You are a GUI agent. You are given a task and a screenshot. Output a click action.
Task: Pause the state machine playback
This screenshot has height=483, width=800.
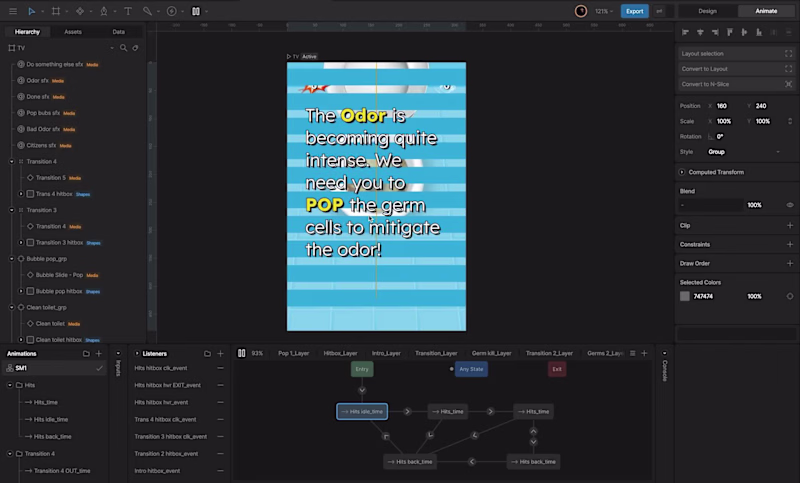241,353
